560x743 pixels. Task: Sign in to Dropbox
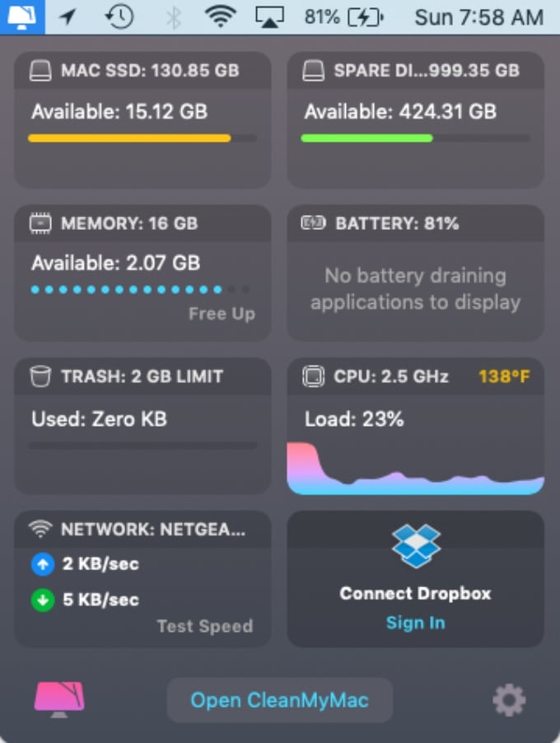pyautogui.click(x=415, y=623)
